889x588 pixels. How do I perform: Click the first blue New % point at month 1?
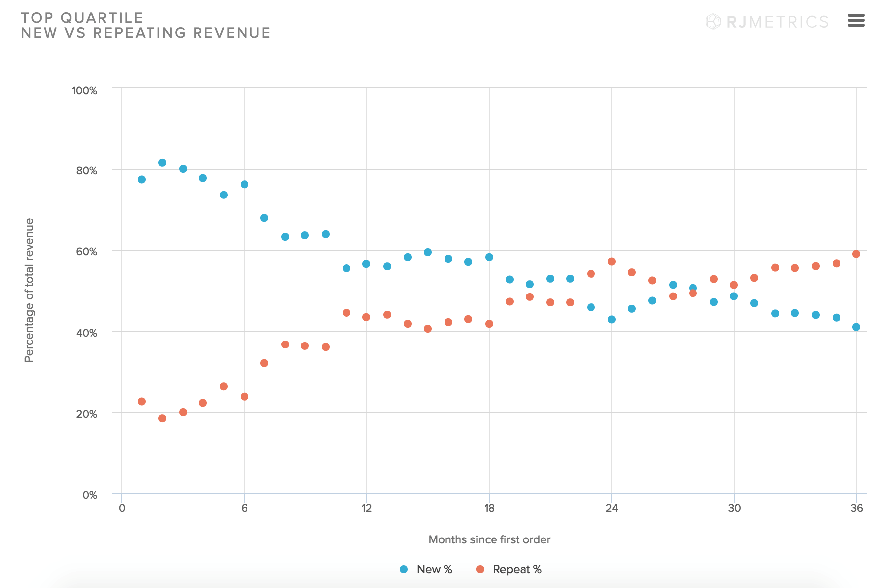142,179
